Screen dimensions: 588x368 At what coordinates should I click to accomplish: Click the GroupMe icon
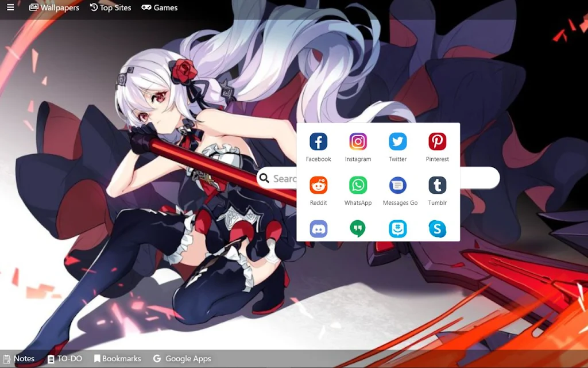click(x=398, y=229)
